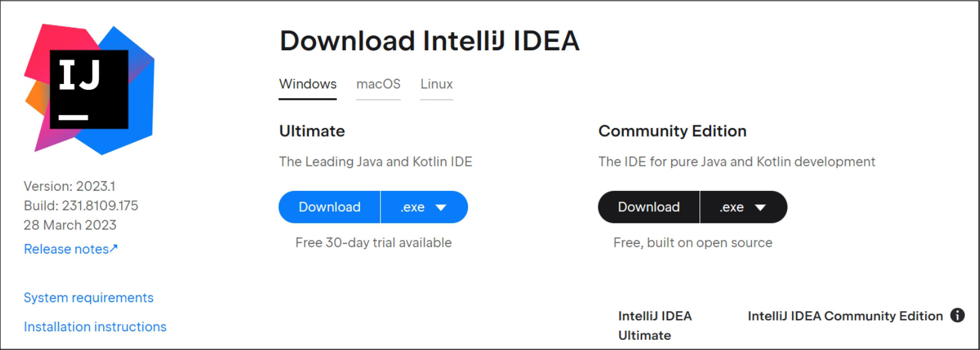
Task: Switch to the Windows tab
Action: (308, 84)
